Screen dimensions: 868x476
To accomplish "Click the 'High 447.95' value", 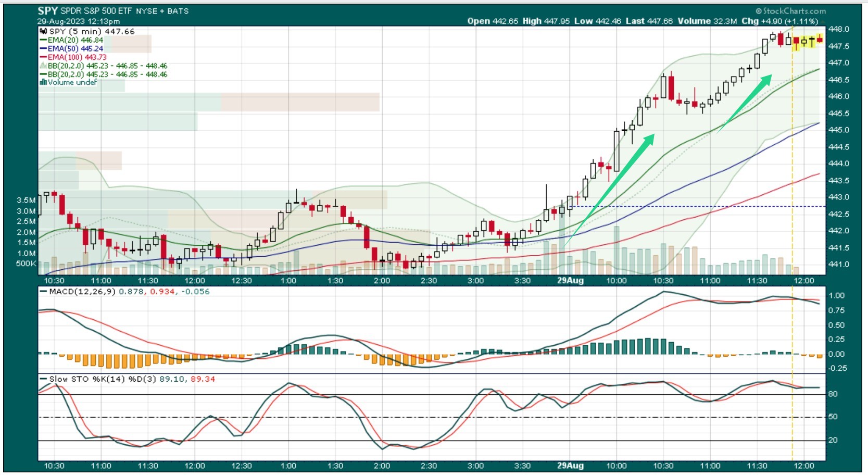I will coord(546,21).
